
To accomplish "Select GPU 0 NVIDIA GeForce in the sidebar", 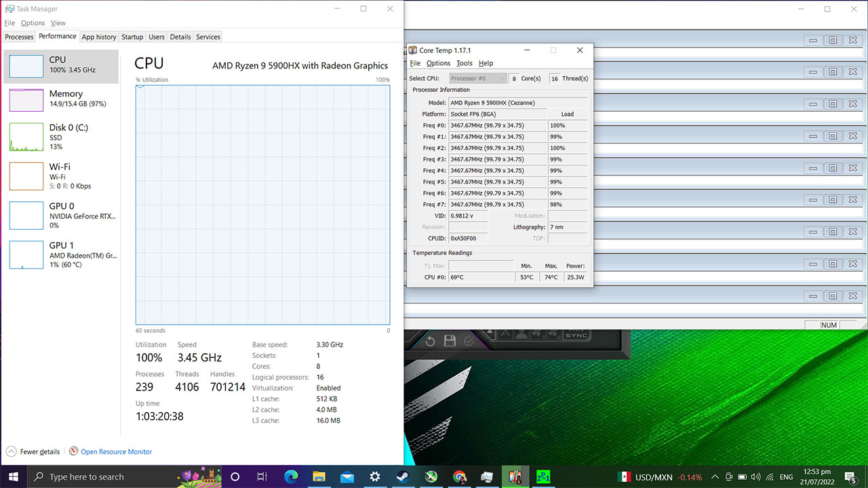I will coord(61,215).
